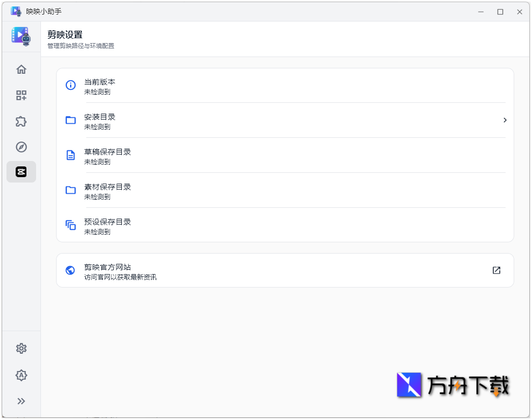Click 未检测到 under 预设保存目录
This screenshot has width=532, height=420.
point(98,232)
